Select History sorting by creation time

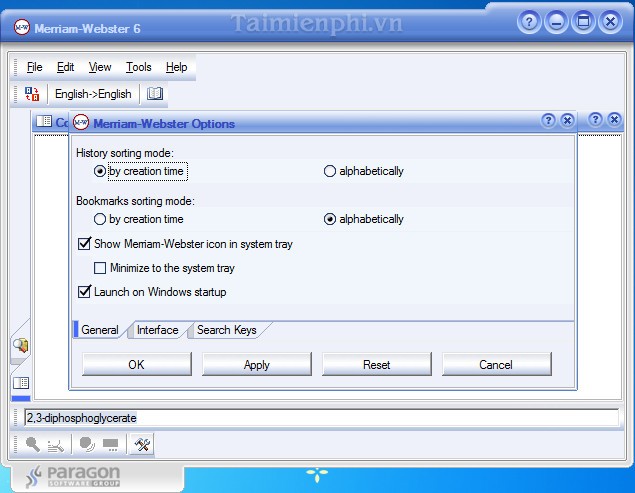coord(139,171)
